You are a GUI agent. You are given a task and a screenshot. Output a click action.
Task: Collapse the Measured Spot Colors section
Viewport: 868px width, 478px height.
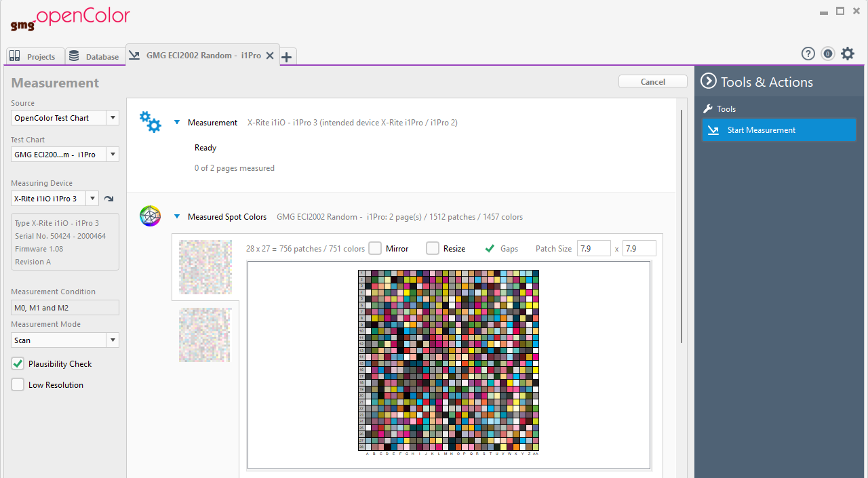click(x=177, y=216)
